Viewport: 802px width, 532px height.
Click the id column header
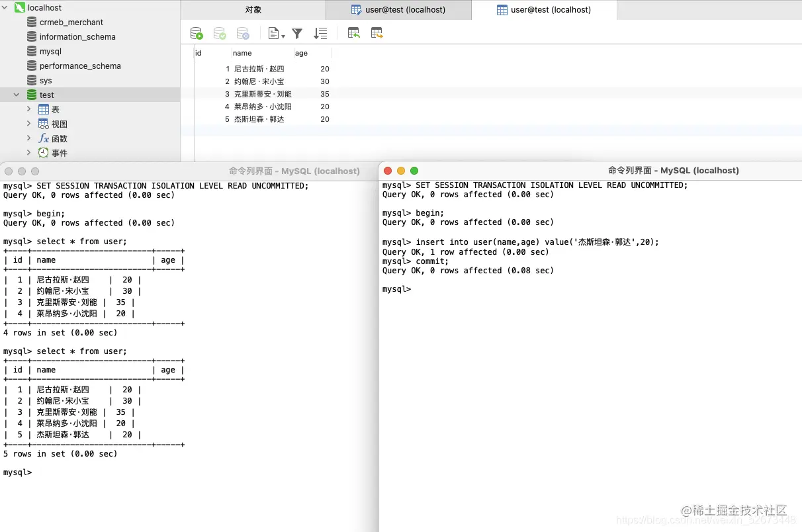tap(212, 53)
